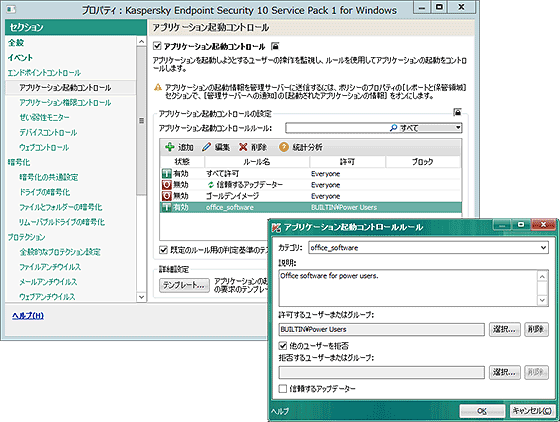Click 選択... button for denied users
Image resolution: width=560 pixels, height=422 pixels.
tap(505, 372)
